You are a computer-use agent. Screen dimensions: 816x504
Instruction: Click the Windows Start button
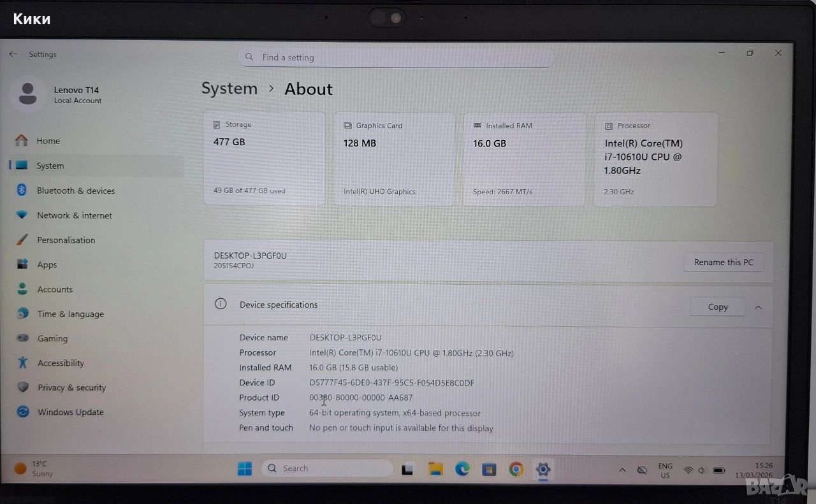click(245, 469)
